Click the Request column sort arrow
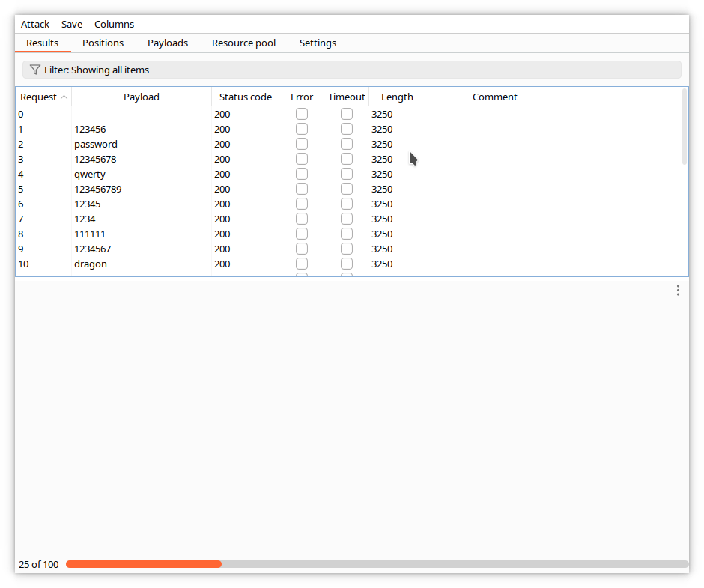704x588 pixels. coord(64,97)
